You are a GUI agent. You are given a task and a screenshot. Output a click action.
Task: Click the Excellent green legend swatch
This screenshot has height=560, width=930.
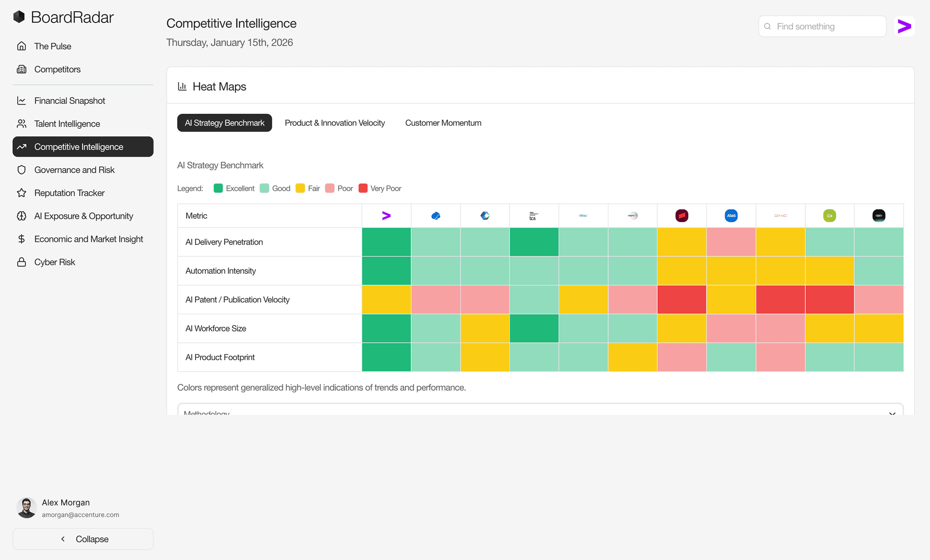click(x=218, y=188)
